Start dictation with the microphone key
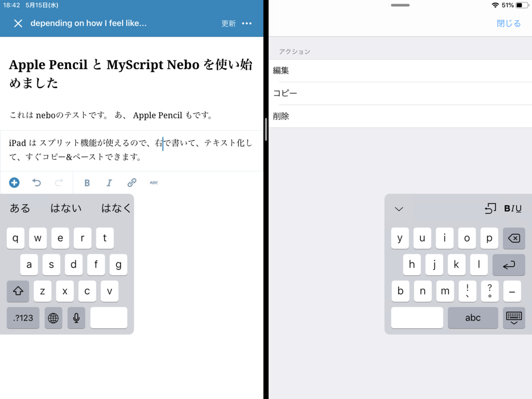The height and width of the screenshot is (399, 532). tap(76, 318)
